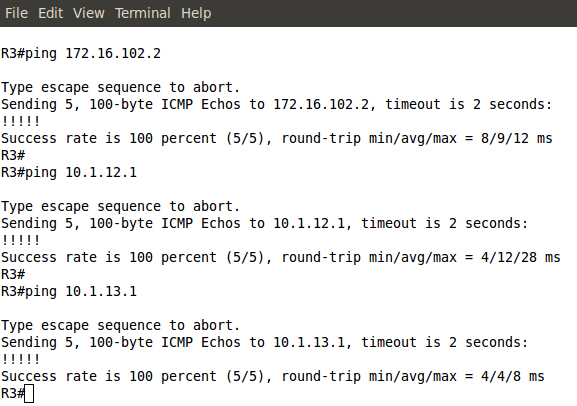Screen dimensions: 577x406
Task: Click the first 'Type escape sequence to abort.' line
Action: pyautogui.click(x=120, y=88)
